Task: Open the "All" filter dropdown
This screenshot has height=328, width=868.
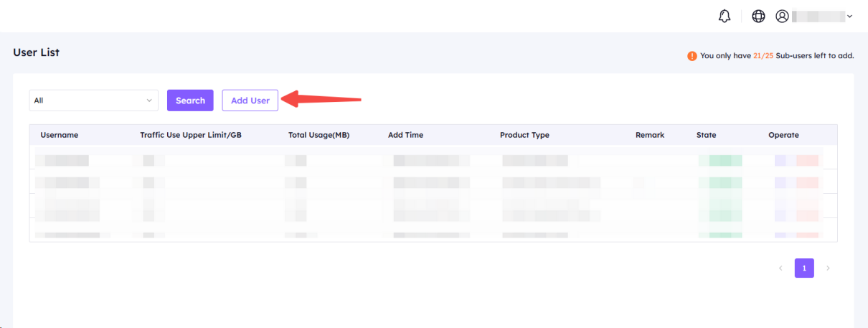Action: [93, 100]
